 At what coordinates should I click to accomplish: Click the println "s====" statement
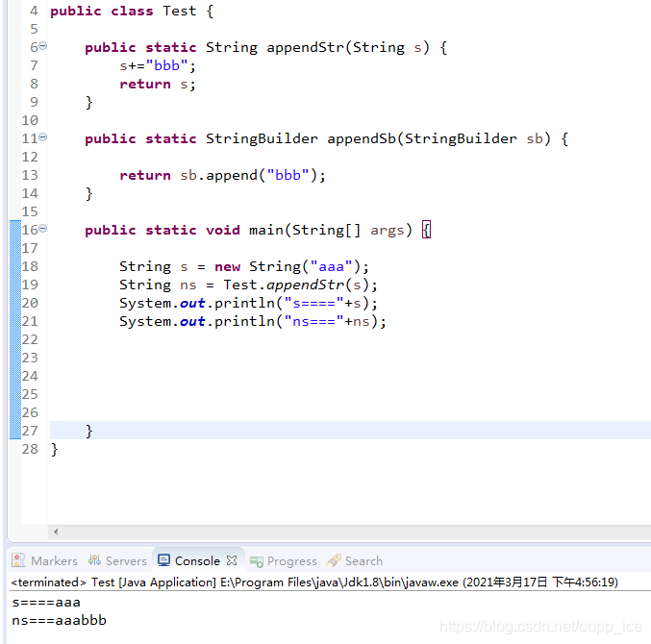[x=248, y=303]
